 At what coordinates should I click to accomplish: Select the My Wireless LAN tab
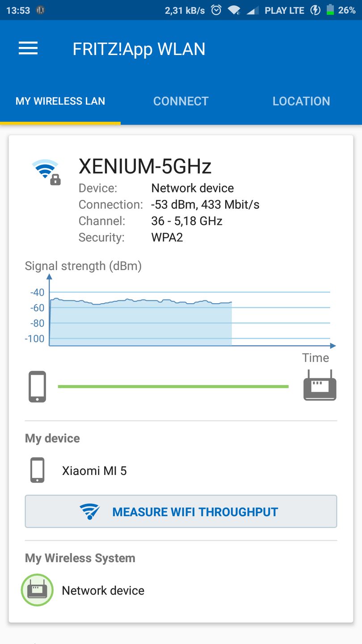(60, 101)
